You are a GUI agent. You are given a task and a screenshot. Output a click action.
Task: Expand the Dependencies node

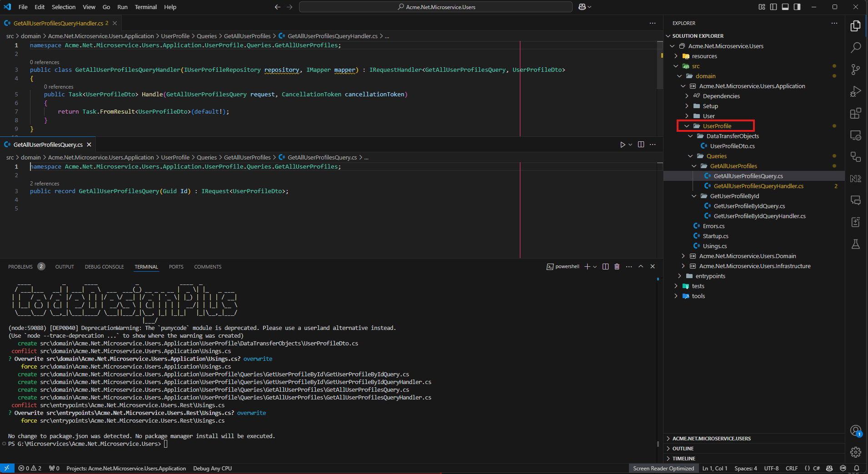coord(687,96)
